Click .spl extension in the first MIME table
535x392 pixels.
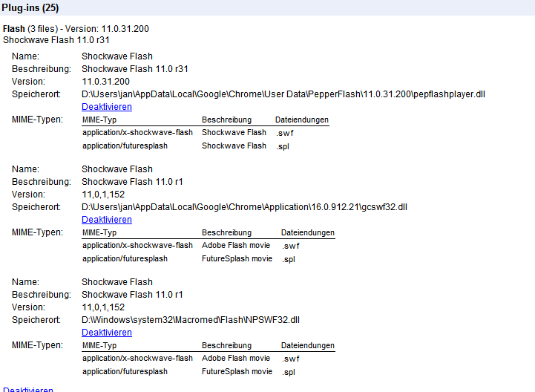[283, 146]
